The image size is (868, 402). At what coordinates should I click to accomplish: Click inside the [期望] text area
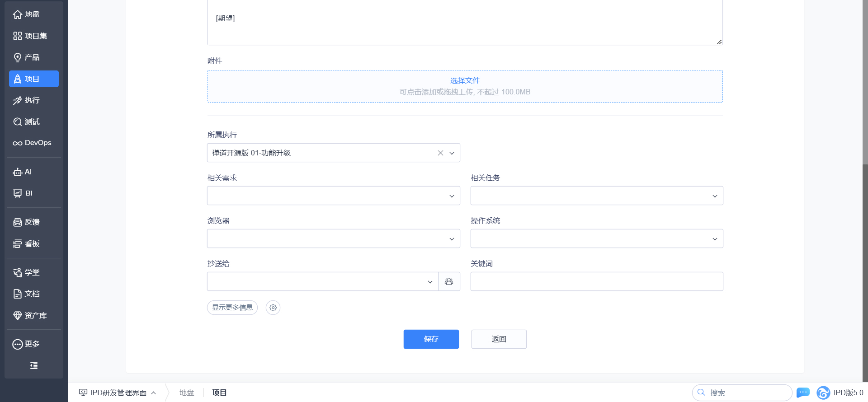click(x=465, y=22)
